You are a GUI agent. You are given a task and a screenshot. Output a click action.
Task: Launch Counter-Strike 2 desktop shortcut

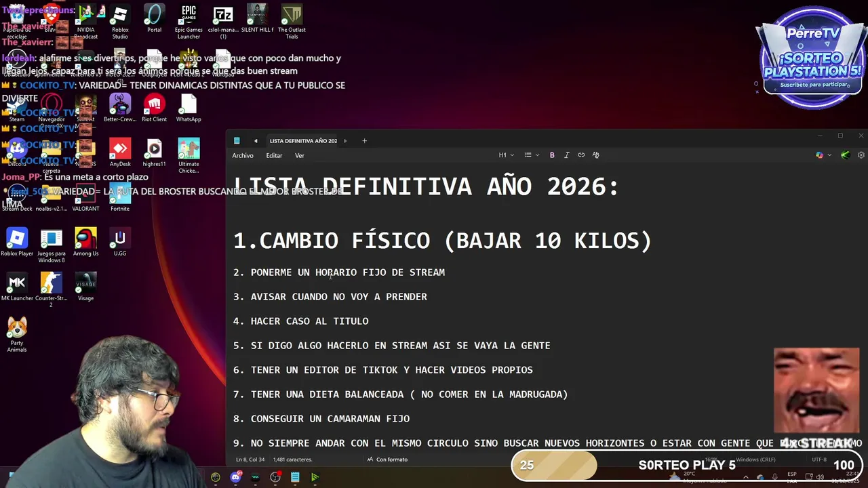click(52, 291)
